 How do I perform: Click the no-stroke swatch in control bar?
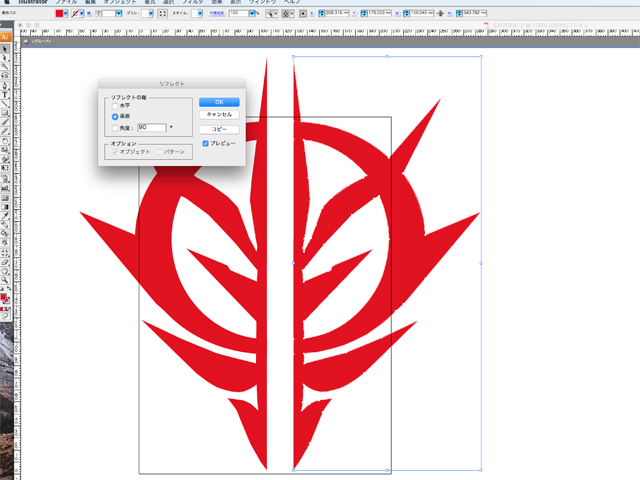pos(75,13)
